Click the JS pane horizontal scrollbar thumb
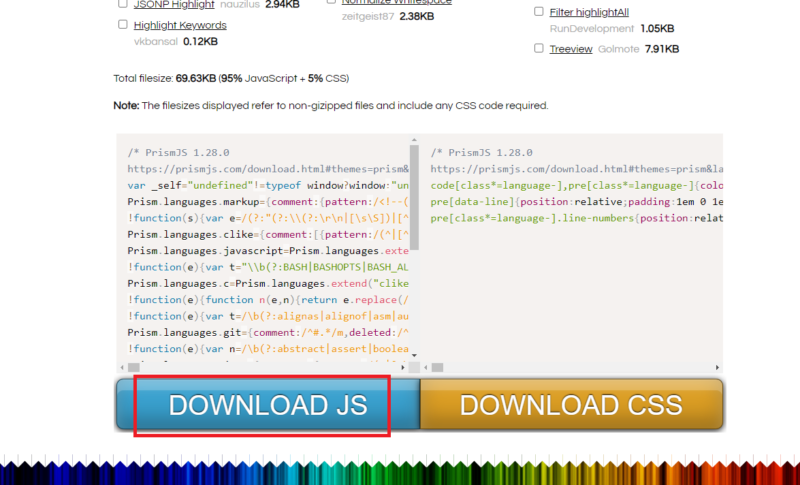This screenshot has width=800, height=485. pos(134,367)
